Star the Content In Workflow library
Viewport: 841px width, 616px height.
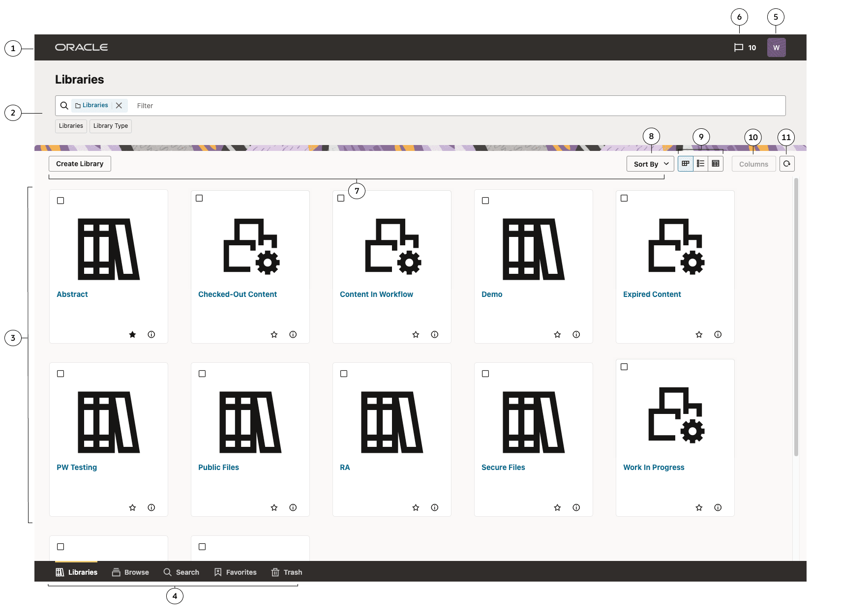click(x=416, y=334)
